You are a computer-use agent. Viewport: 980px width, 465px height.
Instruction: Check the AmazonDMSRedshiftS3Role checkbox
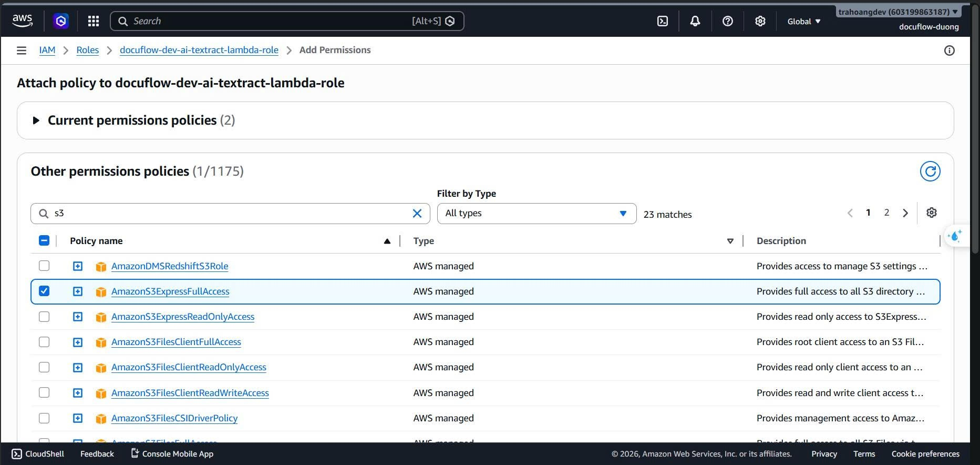click(x=44, y=266)
